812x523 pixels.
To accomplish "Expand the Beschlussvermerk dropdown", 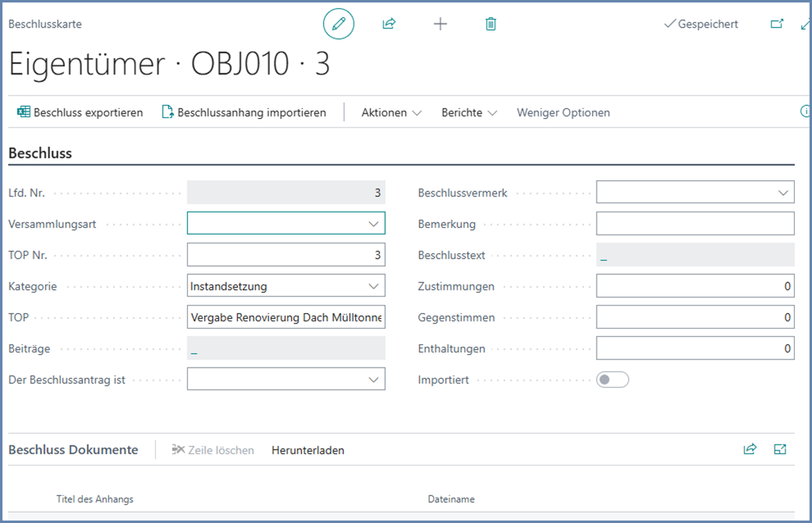I will pos(783,193).
